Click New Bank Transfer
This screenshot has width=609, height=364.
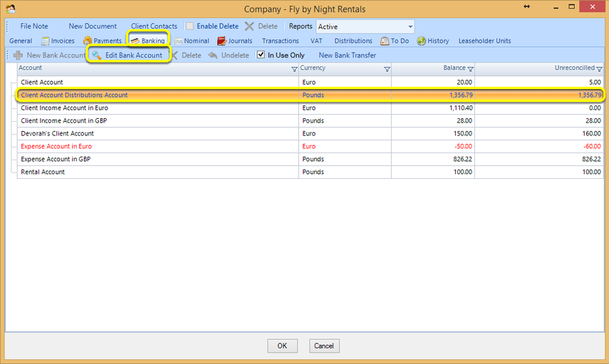347,55
